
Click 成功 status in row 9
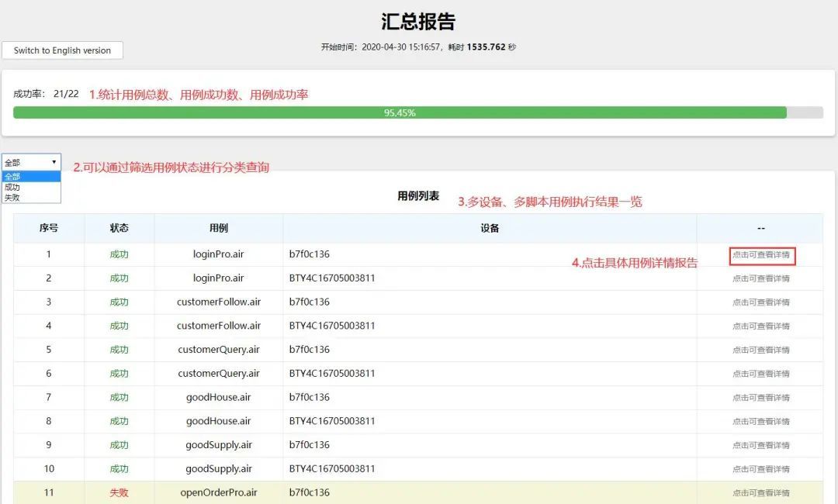click(x=119, y=445)
